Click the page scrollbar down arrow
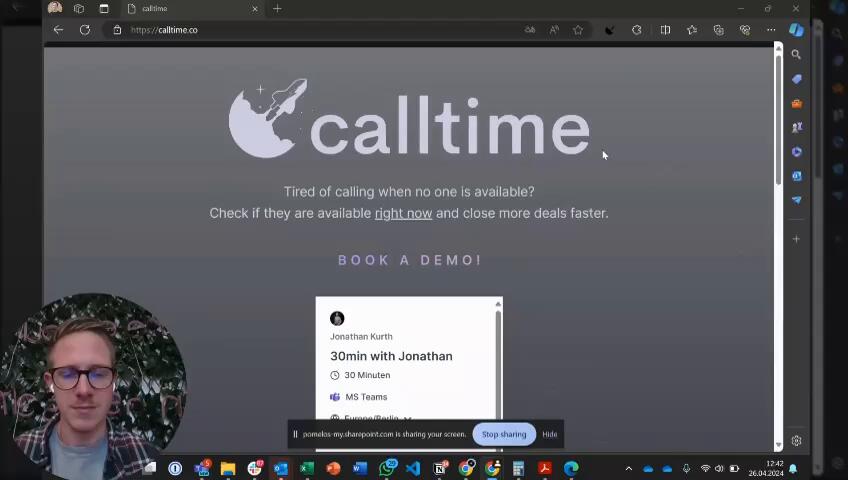 (778, 445)
